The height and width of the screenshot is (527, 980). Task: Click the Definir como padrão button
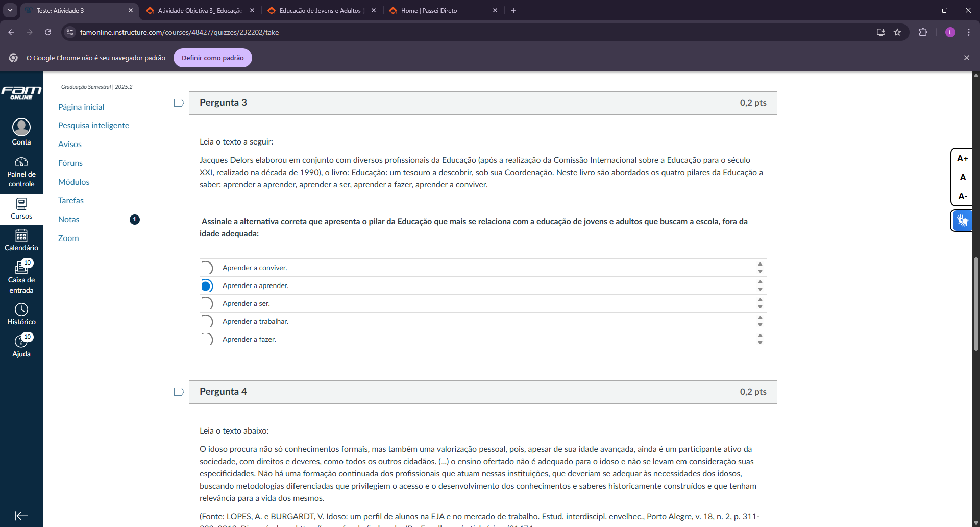pyautogui.click(x=213, y=58)
